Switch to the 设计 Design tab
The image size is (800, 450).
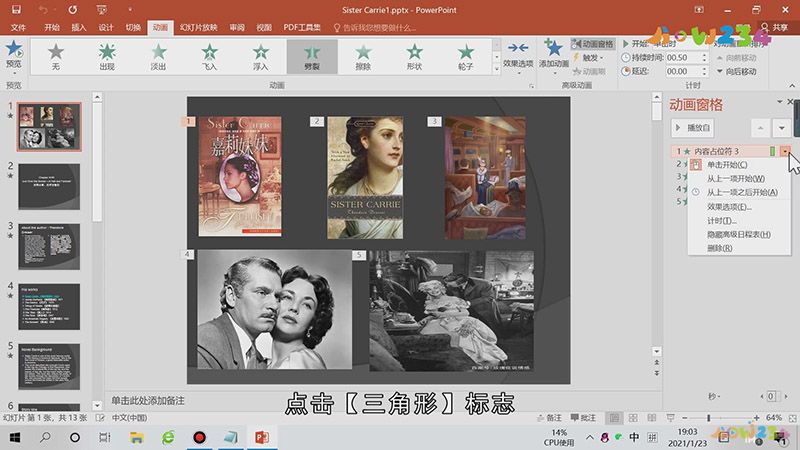pos(106,28)
